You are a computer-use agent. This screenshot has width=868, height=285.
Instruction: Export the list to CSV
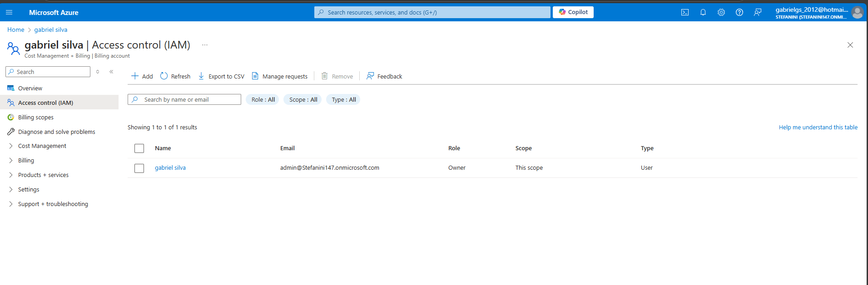click(x=221, y=76)
